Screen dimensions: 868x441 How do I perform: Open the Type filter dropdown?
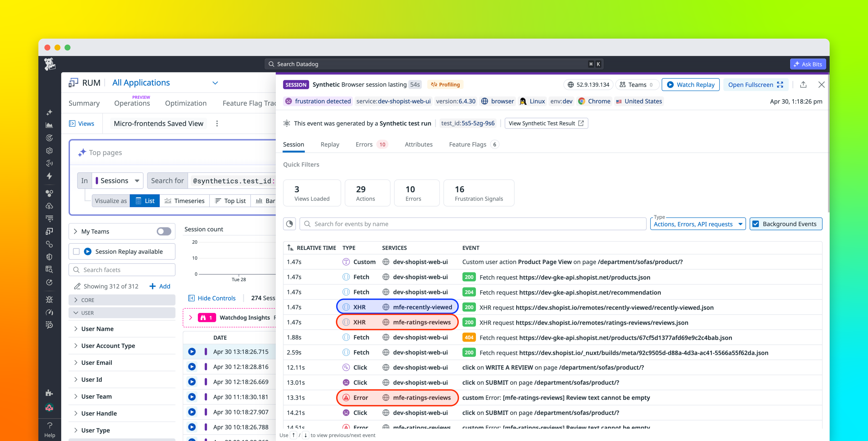698,224
